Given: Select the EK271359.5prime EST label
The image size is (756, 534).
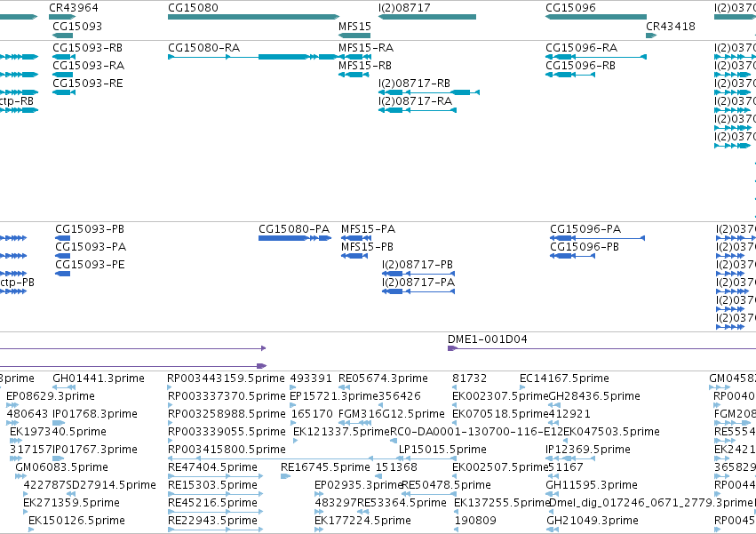Looking at the screenshot, I should coord(71,503).
